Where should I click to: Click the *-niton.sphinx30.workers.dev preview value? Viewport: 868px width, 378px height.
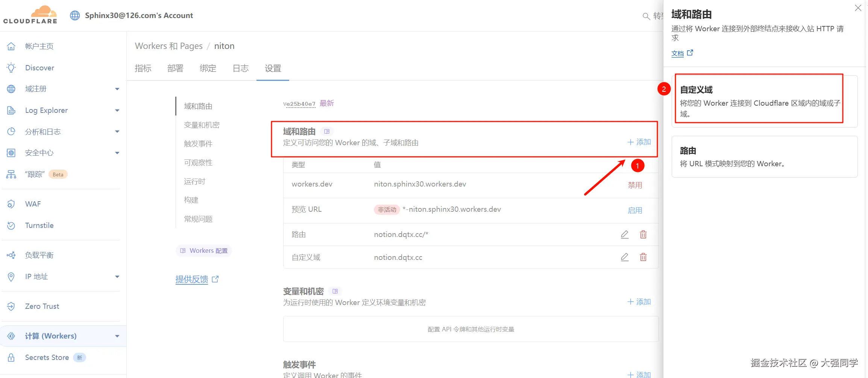pyautogui.click(x=452, y=209)
